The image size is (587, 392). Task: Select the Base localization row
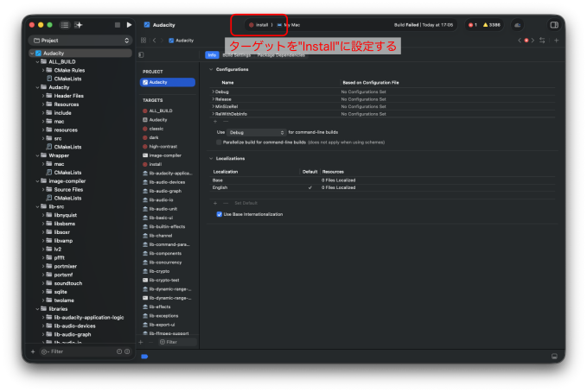pyautogui.click(x=382, y=180)
